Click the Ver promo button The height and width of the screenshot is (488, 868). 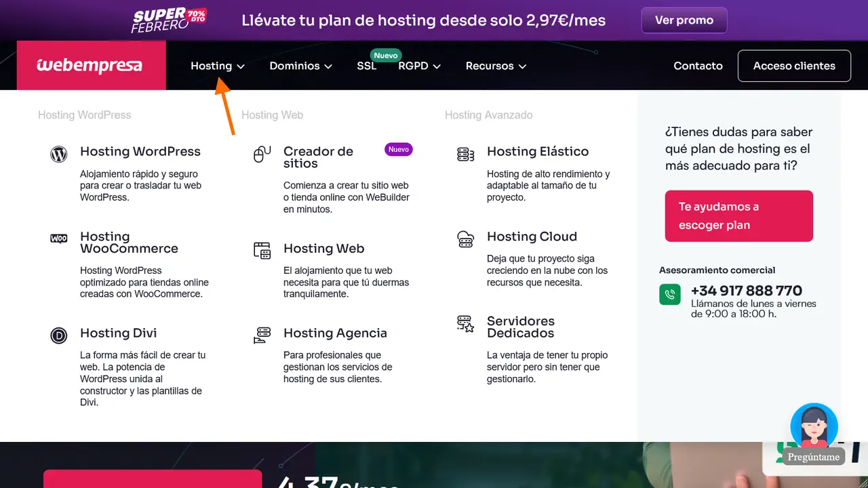684,20
